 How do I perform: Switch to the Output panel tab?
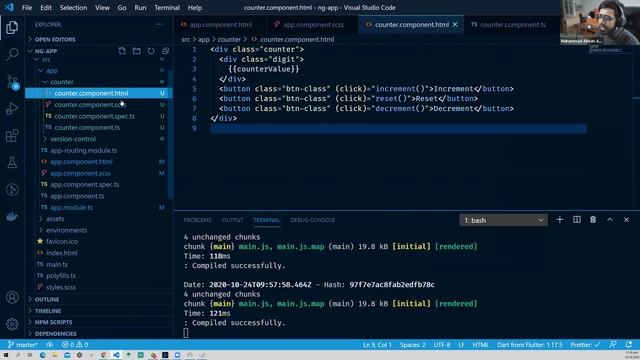(232, 220)
